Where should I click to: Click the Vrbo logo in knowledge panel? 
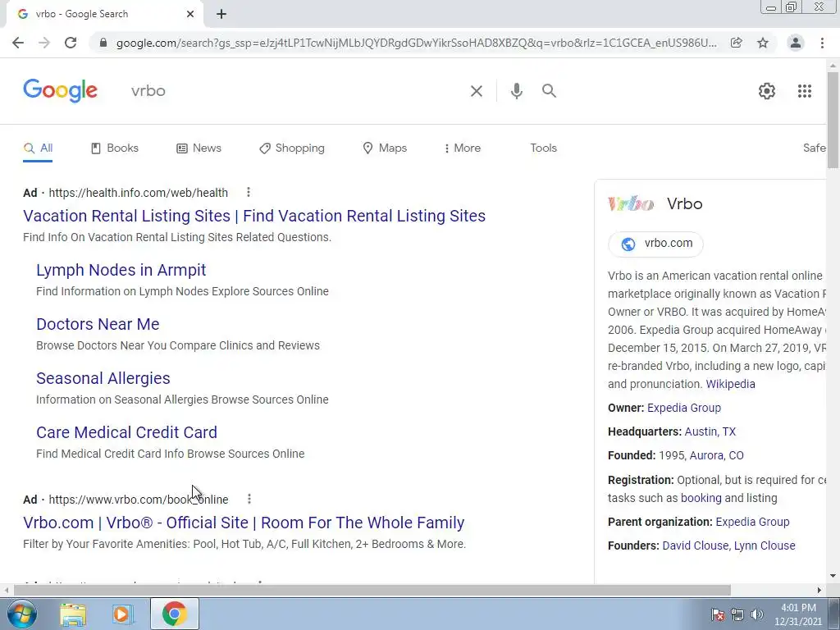pyautogui.click(x=631, y=204)
